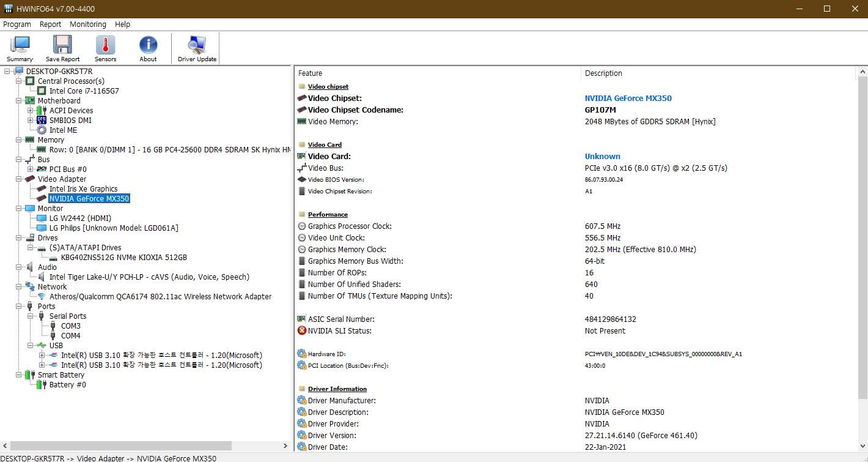Collapse the Video Adapter branch
Image resolution: width=868 pixels, height=462 pixels.
coord(19,179)
